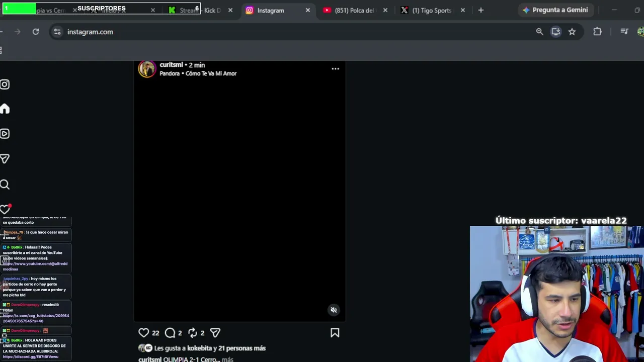644x362 pixels.
Task: Open curitsml username in post header
Action: coord(171,65)
